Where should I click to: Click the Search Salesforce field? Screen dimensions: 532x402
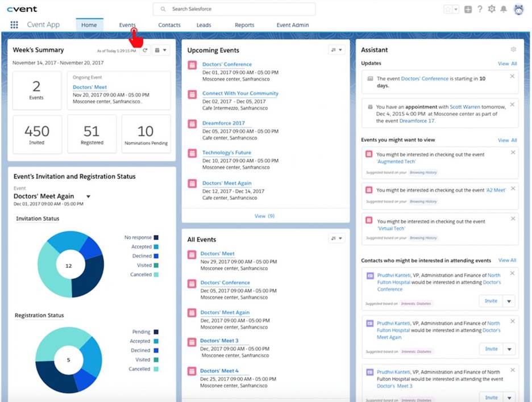pyautogui.click(x=234, y=9)
